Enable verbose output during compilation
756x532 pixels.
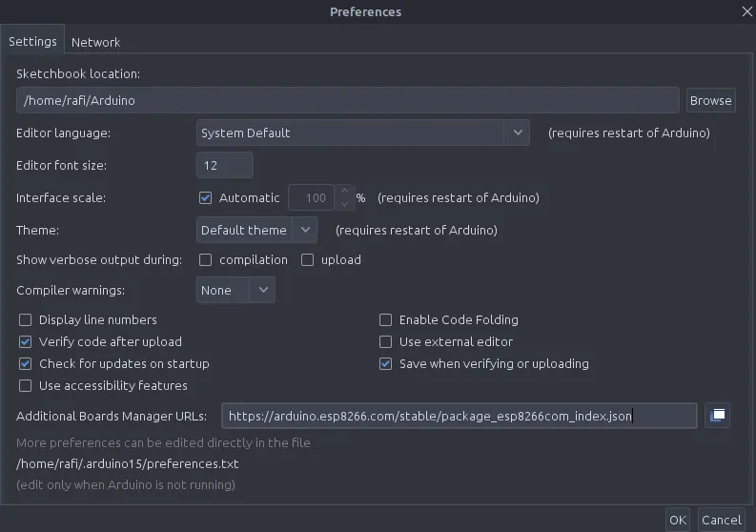205,260
